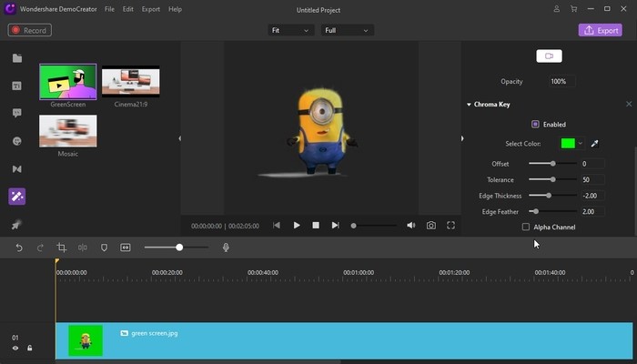Viewport: 637px width, 364px height.
Task: Open the Edit menu
Action: [x=128, y=9]
